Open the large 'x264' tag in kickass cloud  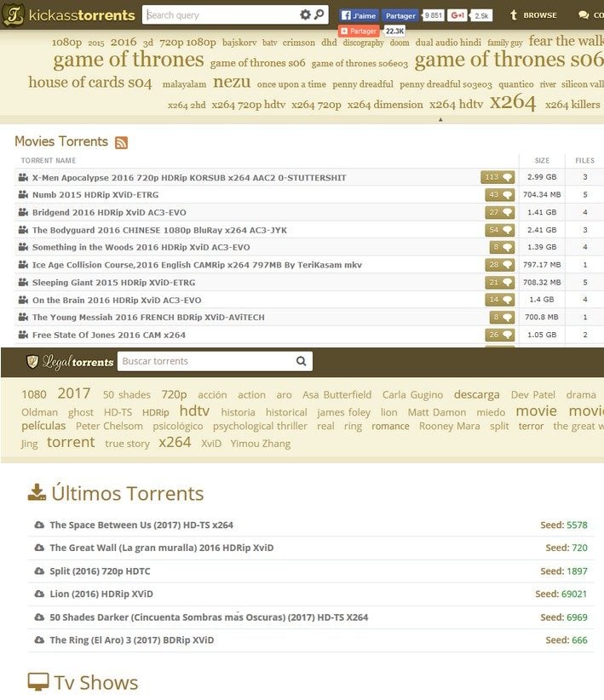click(512, 103)
